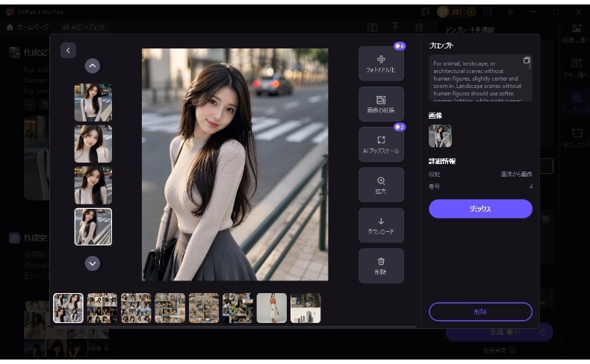The height and width of the screenshot is (364, 590).
Task: Click the scrollbar inside the prompt text box
Action: (x=530, y=65)
